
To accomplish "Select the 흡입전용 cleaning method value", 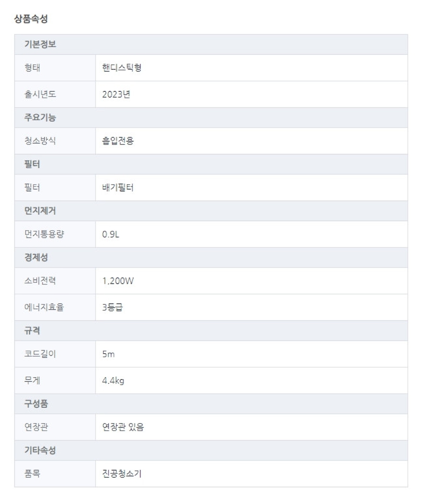I will [118, 141].
